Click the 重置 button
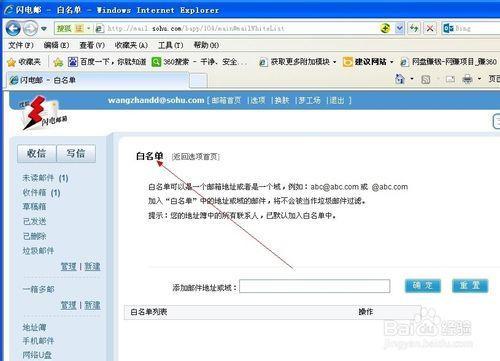This screenshot has height=361, width=500. 470,286
